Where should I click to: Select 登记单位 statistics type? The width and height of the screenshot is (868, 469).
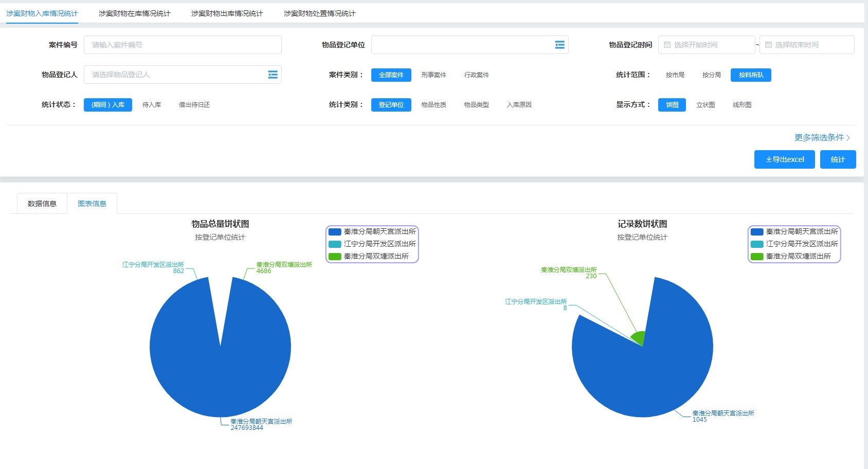pos(391,105)
